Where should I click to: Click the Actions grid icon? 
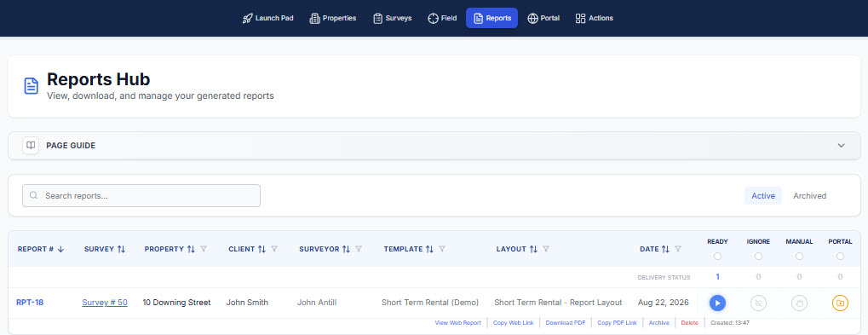click(x=581, y=18)
